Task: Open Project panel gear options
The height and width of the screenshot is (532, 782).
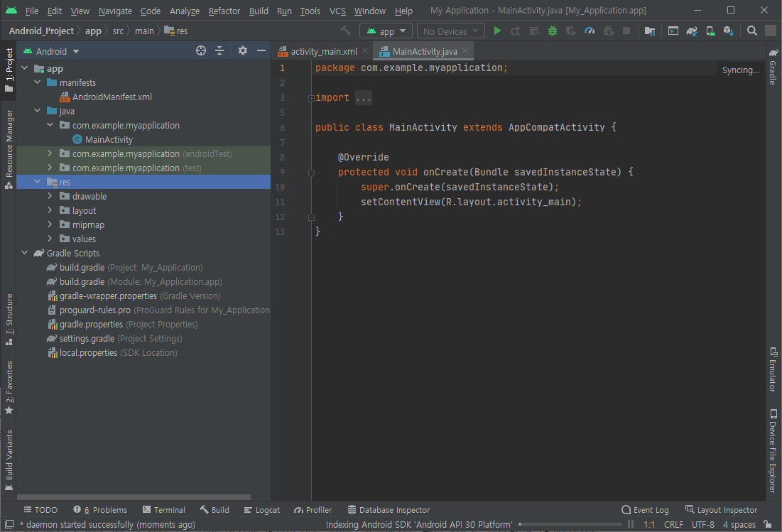Action: point(243,50)
